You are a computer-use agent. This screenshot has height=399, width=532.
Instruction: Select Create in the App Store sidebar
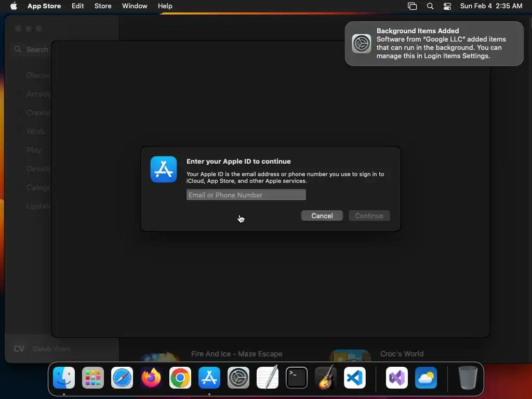point(38,112)
